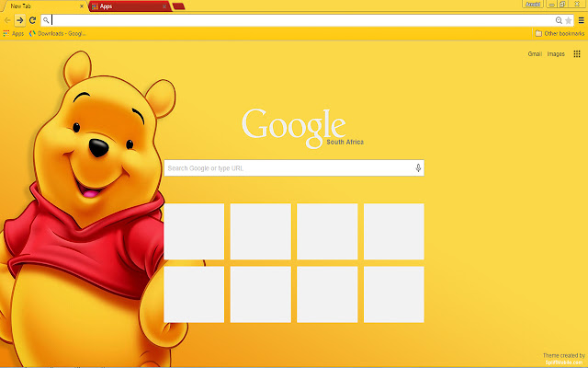Click the zoom magnifier icon in address bar
Viewport: 588px width, 368px height.
[559, 19]
